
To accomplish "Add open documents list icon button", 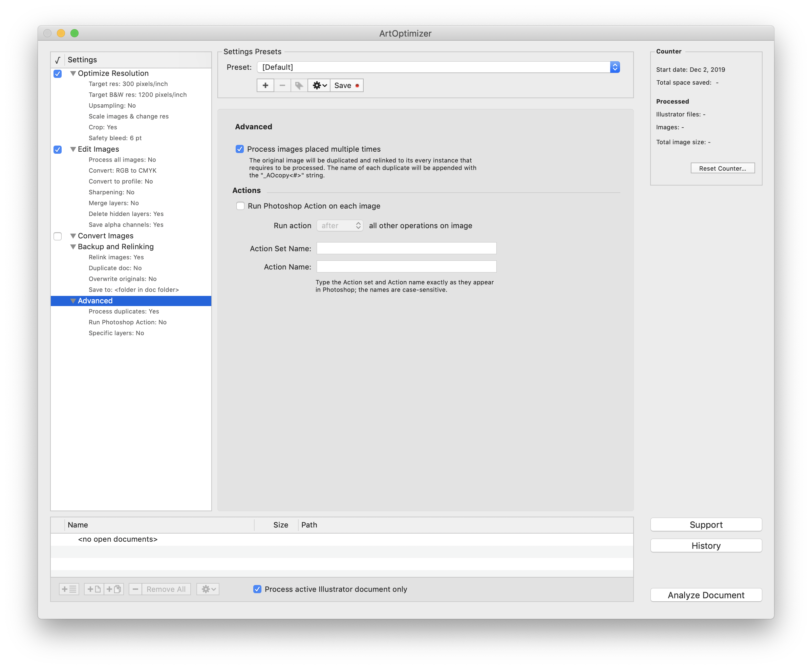I will (69, 589).
